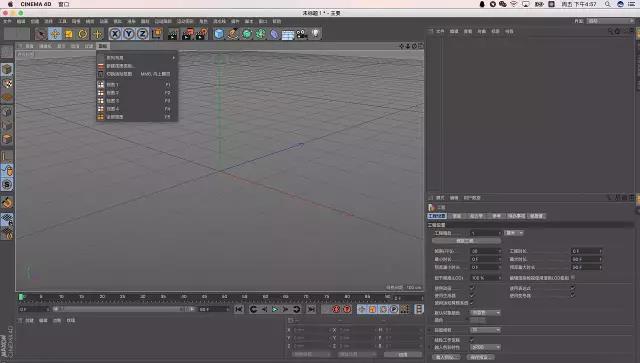Toggle the X axis lock
The width and height of the screenshot is (640, 363).
pyautogui.click(x=115, y=34)
